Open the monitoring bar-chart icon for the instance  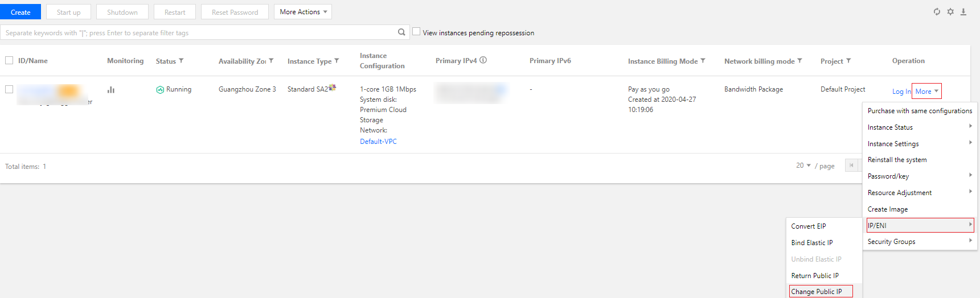pyautogui.click(x=111, y=90)
